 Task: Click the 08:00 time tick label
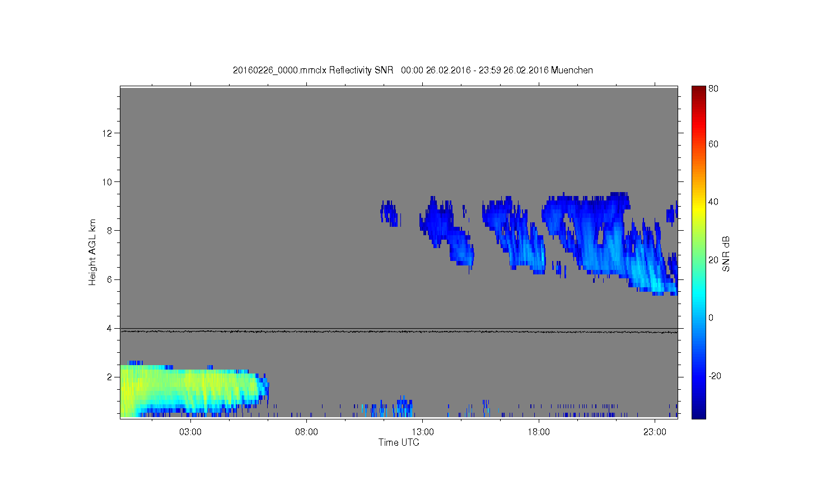pyautogui.click(x=307, y=432)
